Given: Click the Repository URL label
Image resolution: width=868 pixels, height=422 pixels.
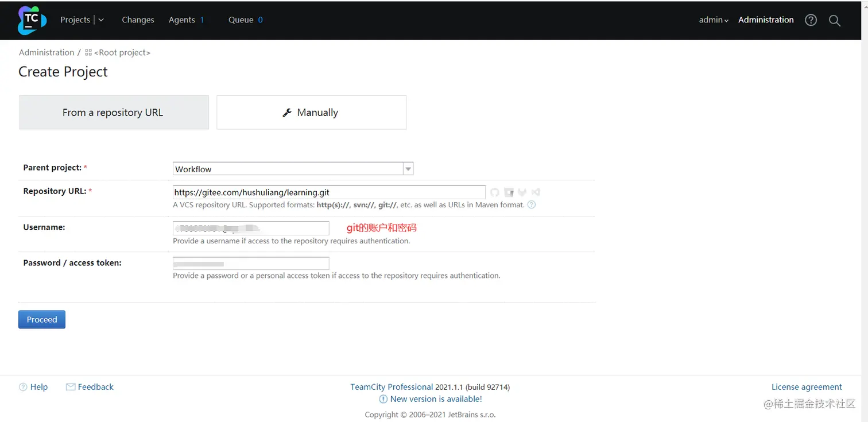Looking at the screenshot, I should (55, 191).
